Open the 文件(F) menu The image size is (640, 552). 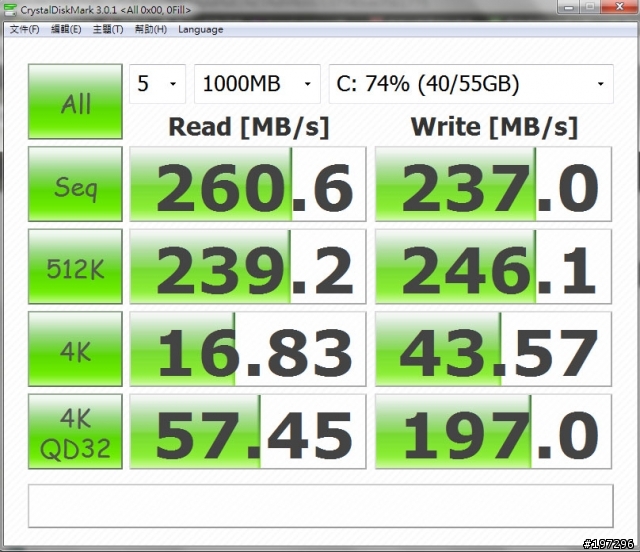24,29
